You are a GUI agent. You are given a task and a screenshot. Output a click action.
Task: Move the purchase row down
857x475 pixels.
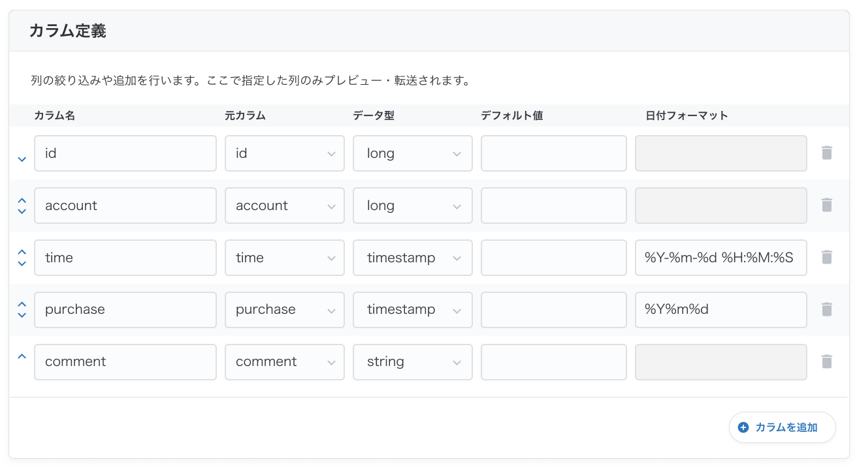(22, 315)
